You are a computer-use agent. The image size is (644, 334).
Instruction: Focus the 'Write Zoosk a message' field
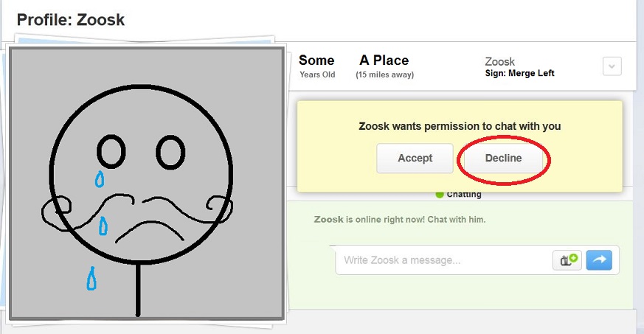(443, 260)
